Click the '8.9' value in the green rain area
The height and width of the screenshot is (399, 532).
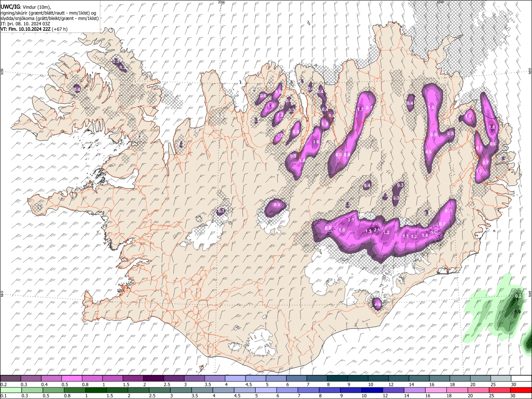click(x=517, y=312)
